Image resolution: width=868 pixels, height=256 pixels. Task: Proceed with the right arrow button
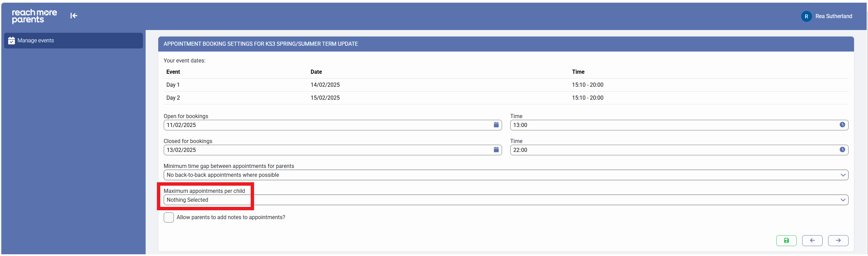(838, 241)
